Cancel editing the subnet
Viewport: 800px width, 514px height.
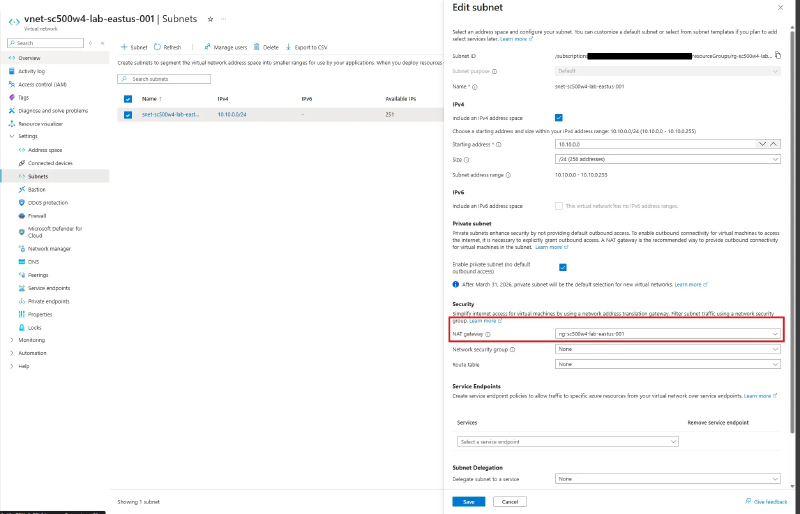pos(510,502)
